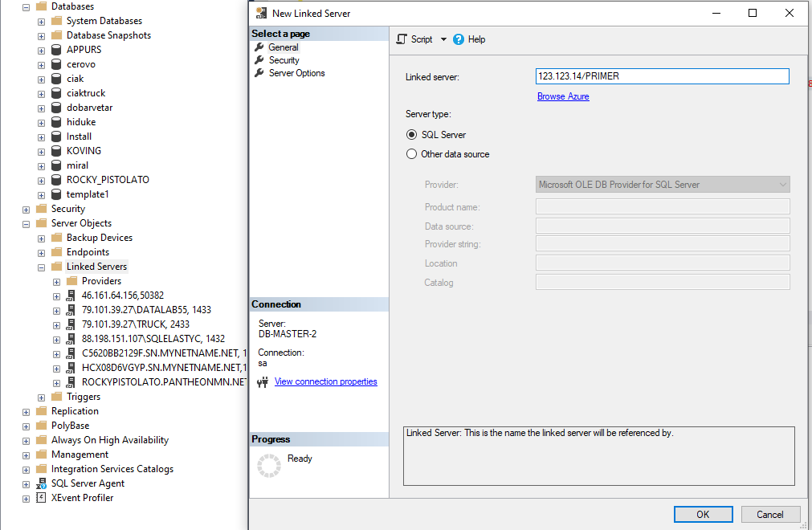The height and width of the screenshot is (530, 812).
Task: Open the General page
Action: click(284, 47)
